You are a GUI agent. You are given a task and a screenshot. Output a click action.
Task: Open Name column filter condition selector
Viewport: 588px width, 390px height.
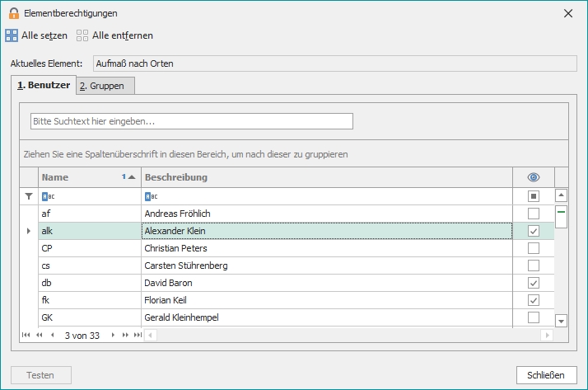click(x=46, y=196)
